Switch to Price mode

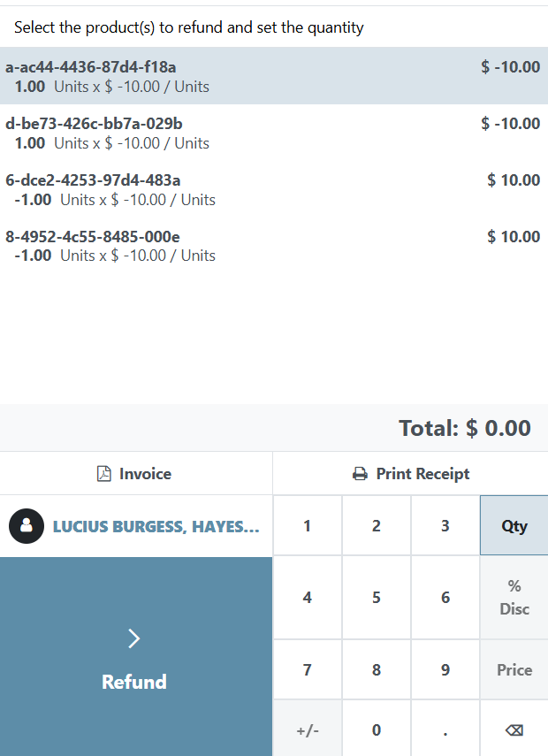(514, 670)
